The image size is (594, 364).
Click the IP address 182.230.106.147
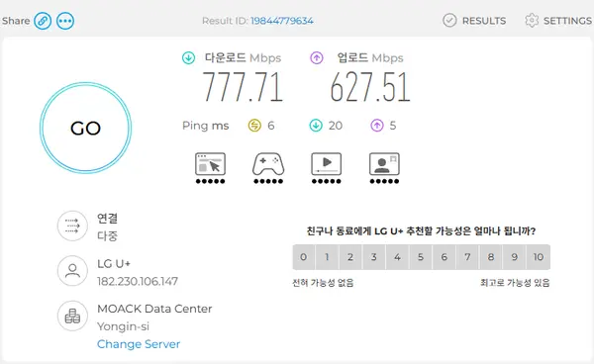point(138,281)
